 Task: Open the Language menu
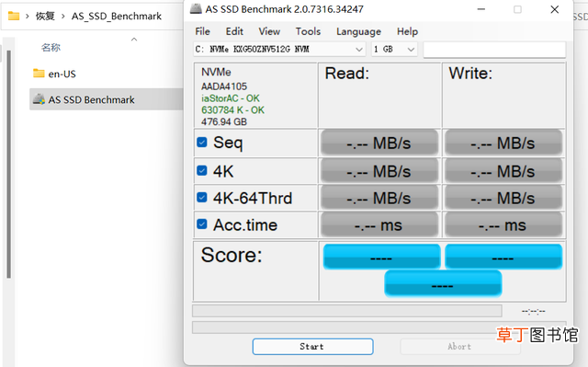tap(358, 31)
